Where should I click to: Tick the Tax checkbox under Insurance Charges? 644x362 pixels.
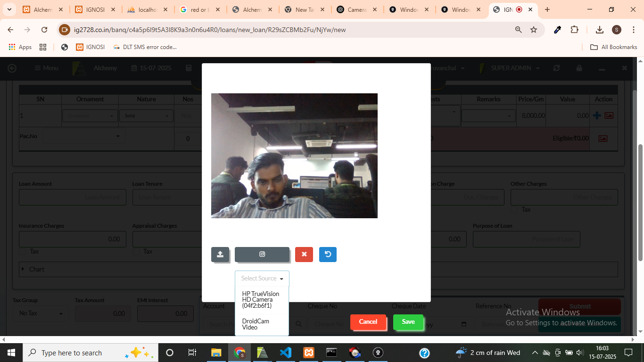23,252
